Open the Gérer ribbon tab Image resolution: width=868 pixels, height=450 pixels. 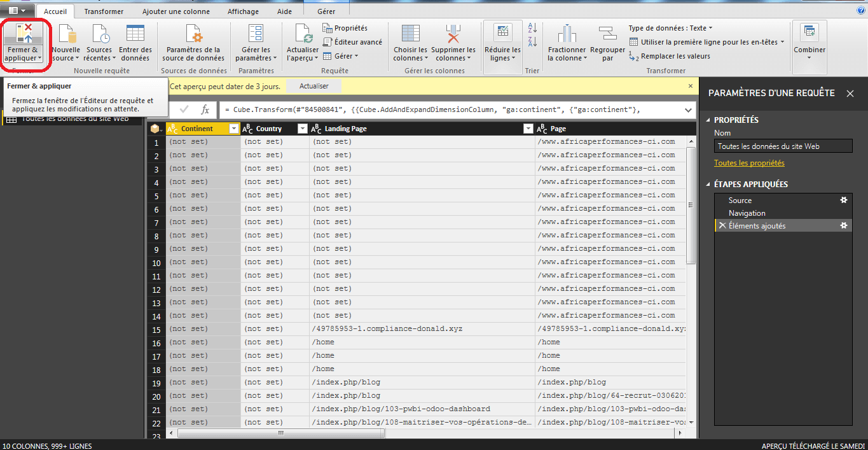pos(326,11)
